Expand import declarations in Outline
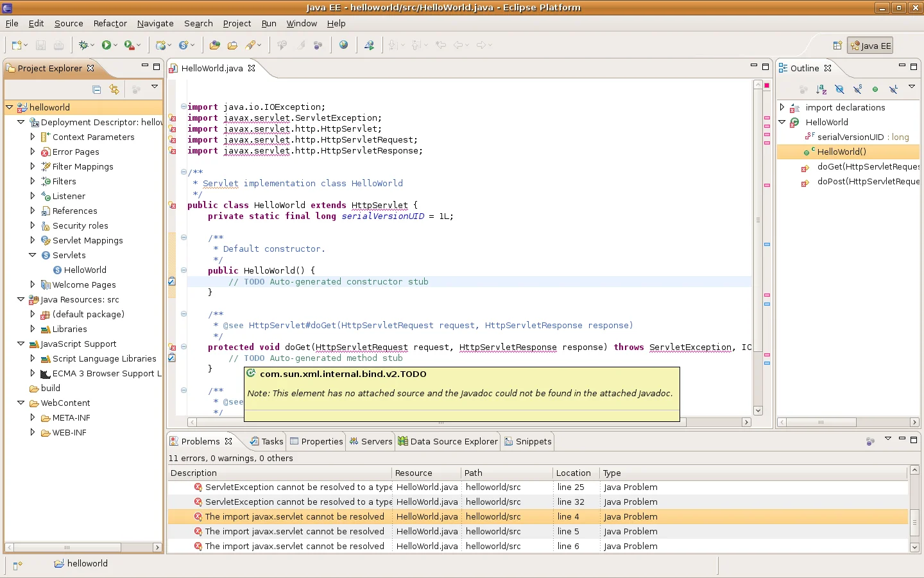 tap(782, 107)
